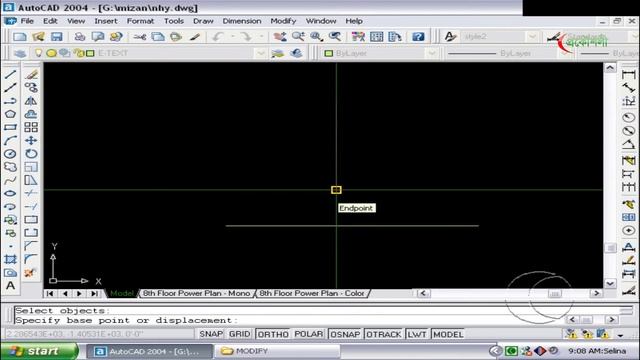Toggle OSNAP in status bar
The height and width of the screenshot is (360, 640).
tap(345, 334)
